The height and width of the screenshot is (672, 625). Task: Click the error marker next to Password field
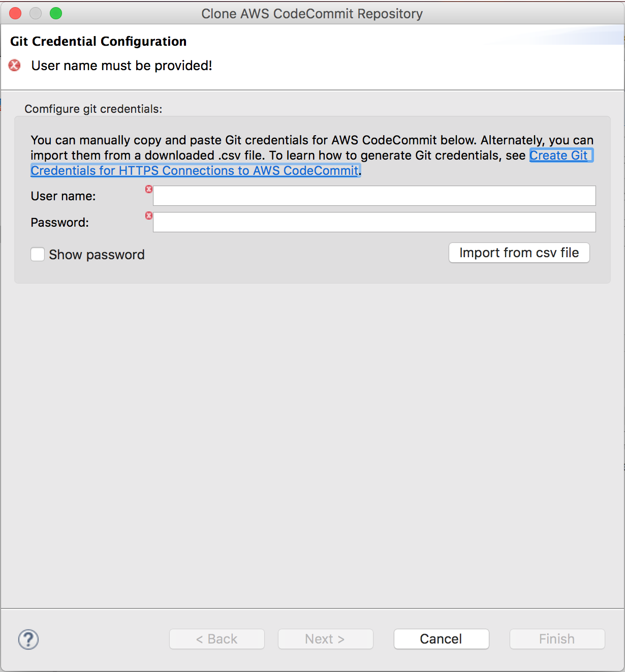click(x=149, y=216)
